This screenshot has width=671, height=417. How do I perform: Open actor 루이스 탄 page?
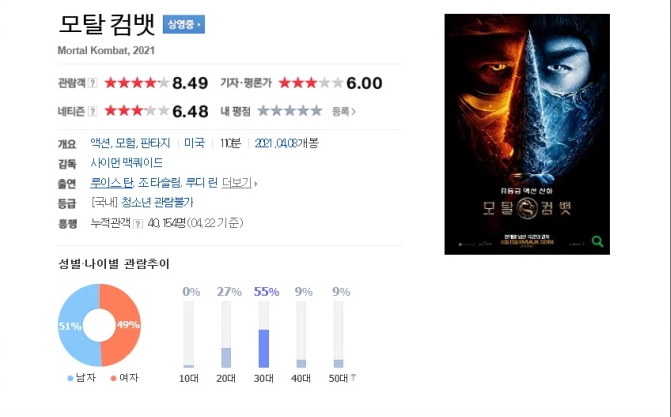pyautogui.click(x=112, y=183)
